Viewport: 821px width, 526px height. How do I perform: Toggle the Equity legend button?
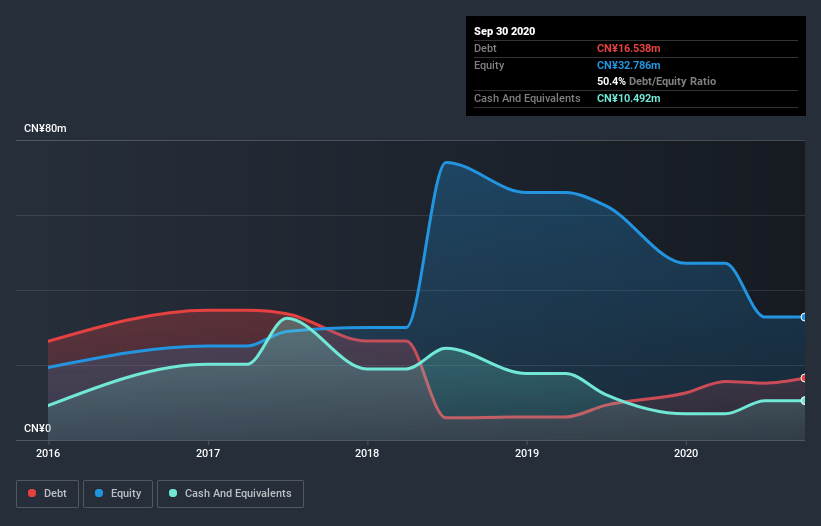[x=118, y=494]
